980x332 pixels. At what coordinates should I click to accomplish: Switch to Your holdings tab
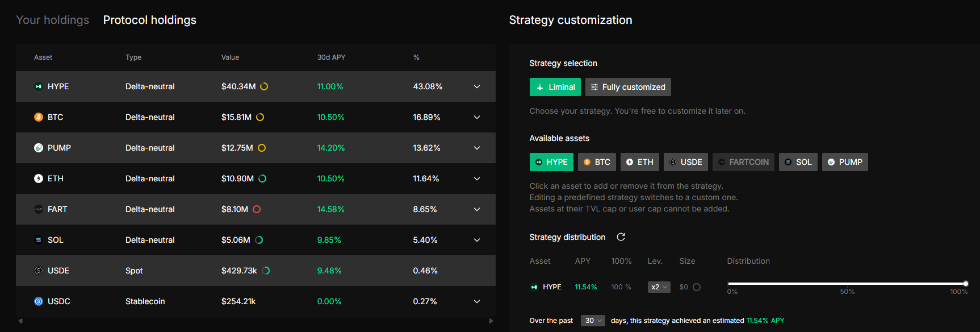(53, 20)
